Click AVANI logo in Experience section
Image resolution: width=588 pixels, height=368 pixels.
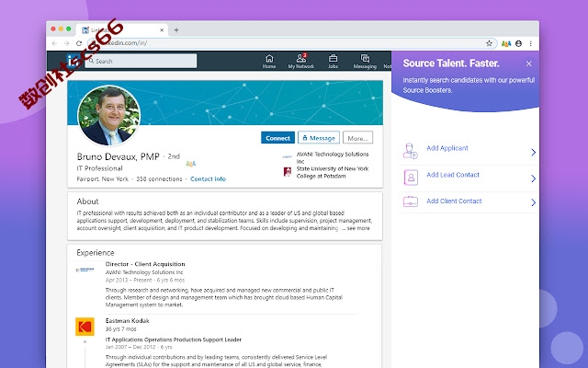point(85,270)
